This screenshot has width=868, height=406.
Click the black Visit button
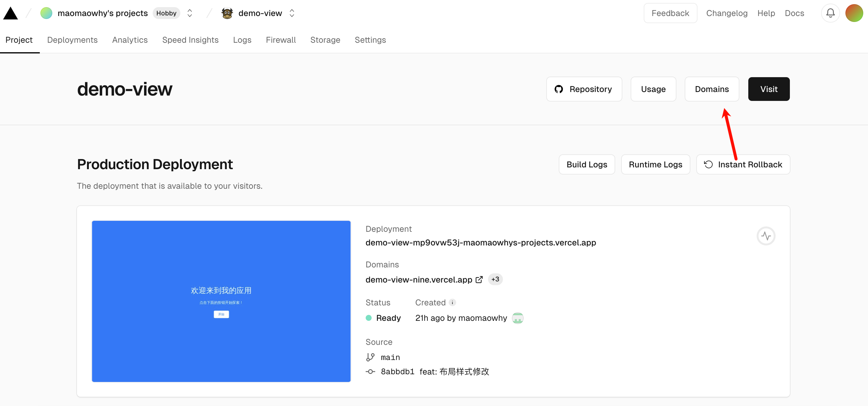pos(768,89)
